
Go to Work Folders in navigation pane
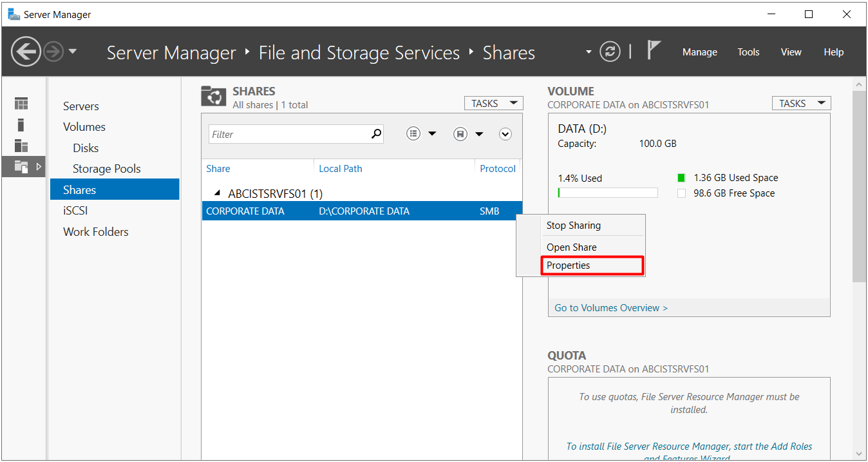pos(96,232)
